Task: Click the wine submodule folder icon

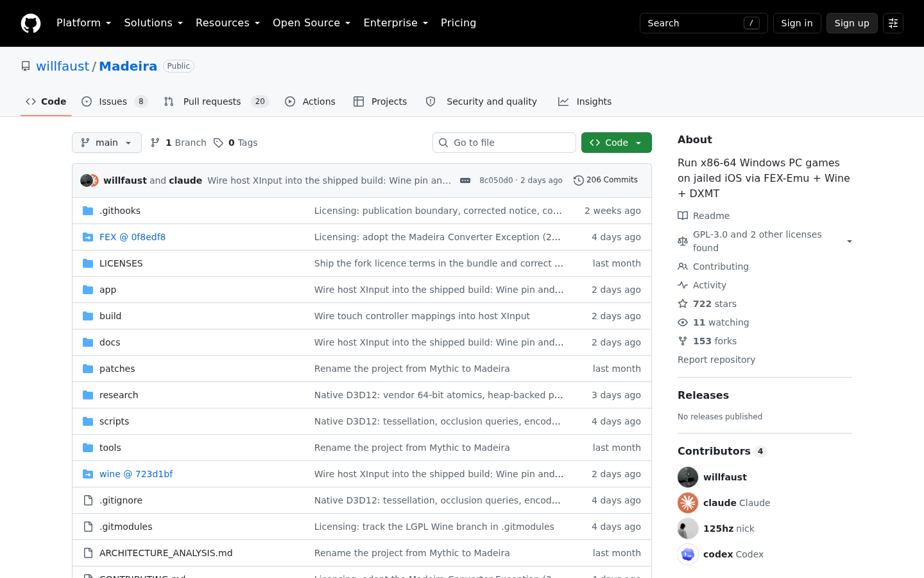Action: 88,474
